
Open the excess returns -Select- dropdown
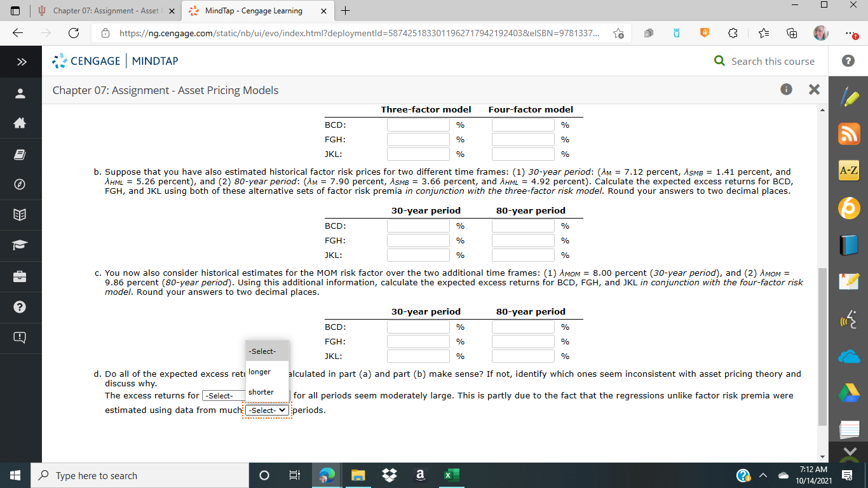pyautogui.click(x=246, y=396)
